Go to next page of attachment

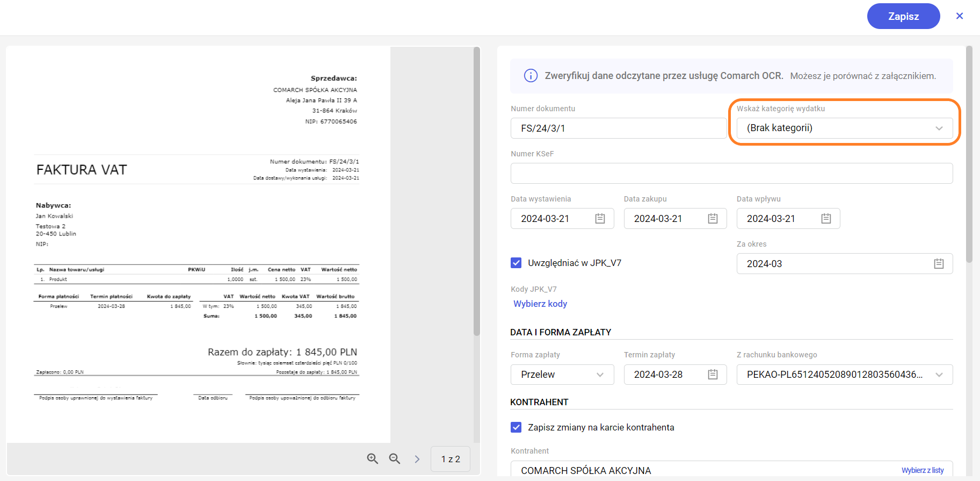417,459
